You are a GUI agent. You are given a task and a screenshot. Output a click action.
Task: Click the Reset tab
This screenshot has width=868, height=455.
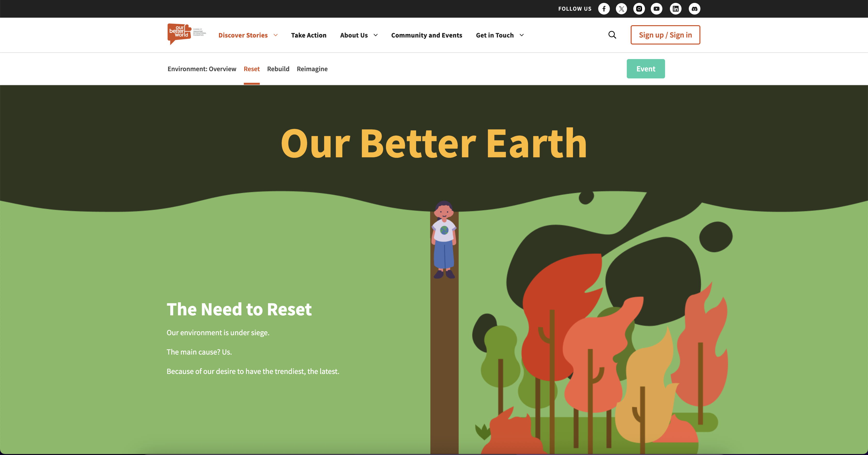pos(251,69)
